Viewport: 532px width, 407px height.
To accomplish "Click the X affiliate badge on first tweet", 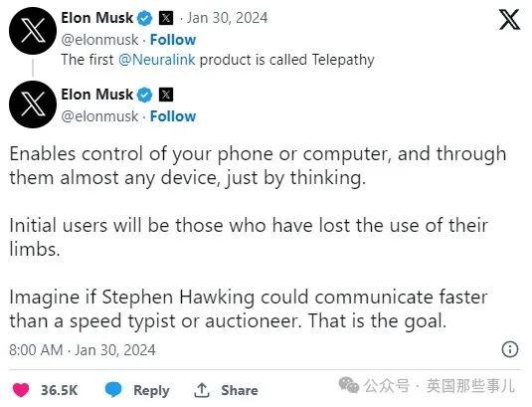I will (x=166, y=18).
